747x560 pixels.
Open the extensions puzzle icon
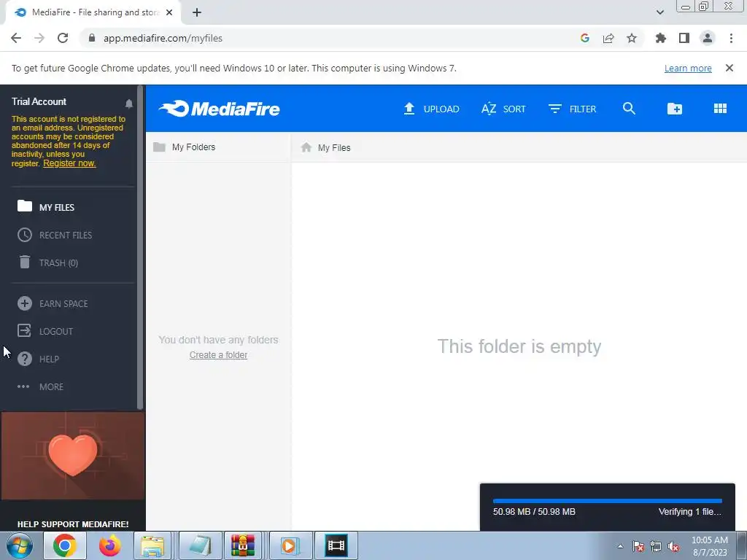(x=661, y=38)
